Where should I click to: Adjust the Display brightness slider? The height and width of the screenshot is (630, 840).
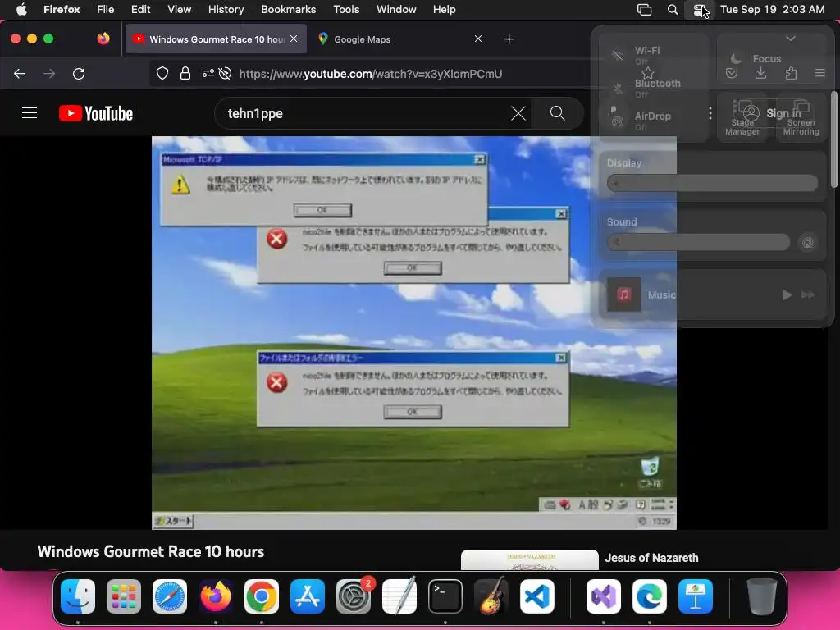pos(713,184)
